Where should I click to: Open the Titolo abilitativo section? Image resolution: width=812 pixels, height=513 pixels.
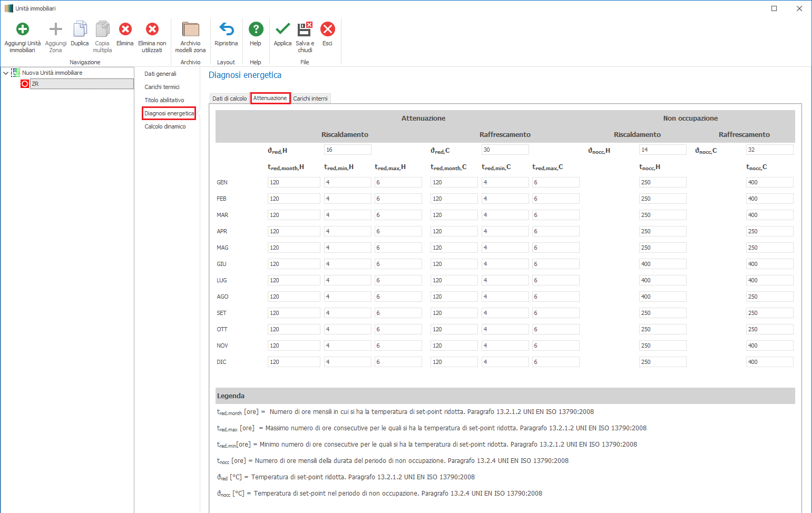[x=164, y=100]
